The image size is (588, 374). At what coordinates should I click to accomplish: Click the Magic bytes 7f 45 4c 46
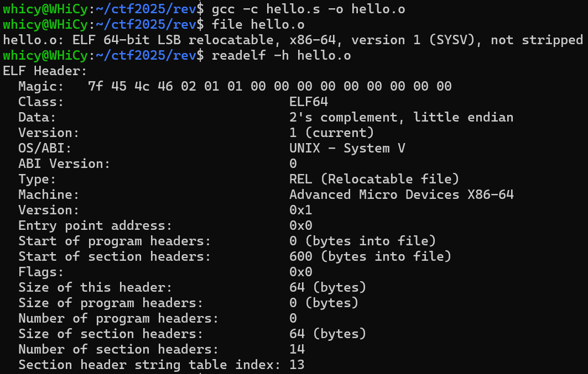point(131,87)
